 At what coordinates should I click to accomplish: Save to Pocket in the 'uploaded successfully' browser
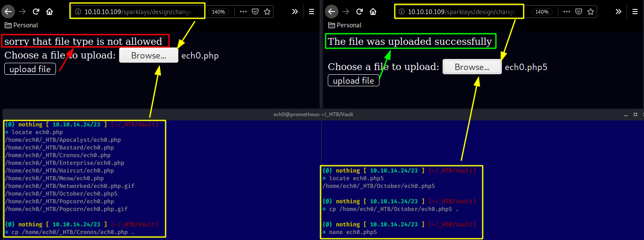click(579, 12)
